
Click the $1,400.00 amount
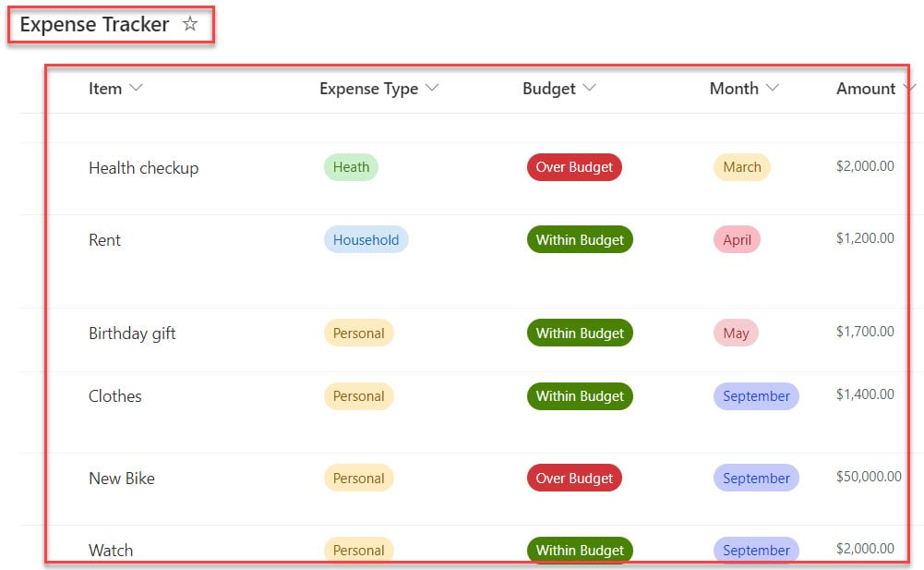click(x=865, y=394)
